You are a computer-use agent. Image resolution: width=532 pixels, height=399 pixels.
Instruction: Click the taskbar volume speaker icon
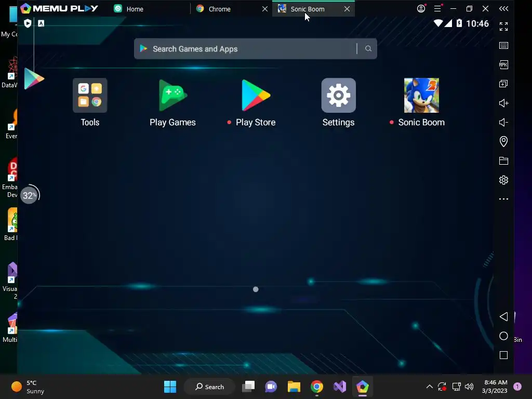tap(469, 387)
